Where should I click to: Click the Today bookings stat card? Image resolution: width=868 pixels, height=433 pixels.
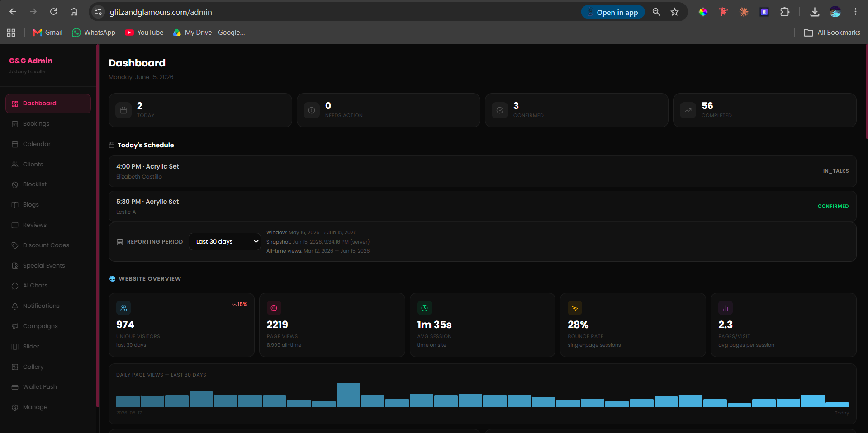[x=200, y=110]
